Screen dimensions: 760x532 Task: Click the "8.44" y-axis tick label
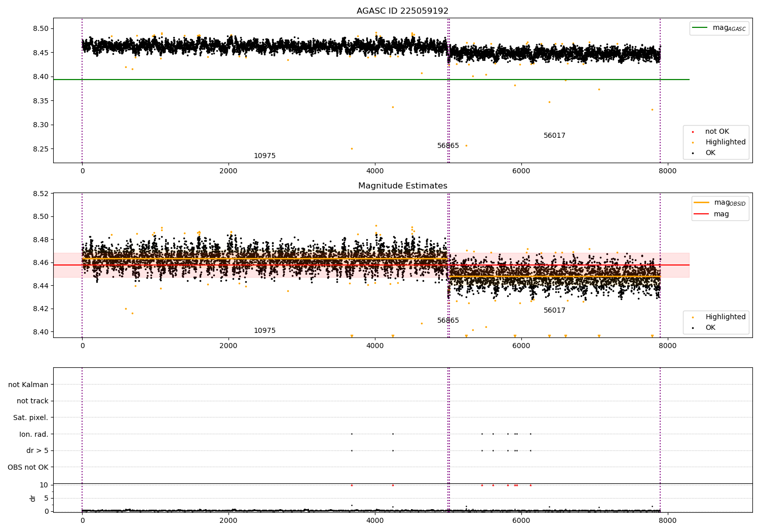coord(41,286)
